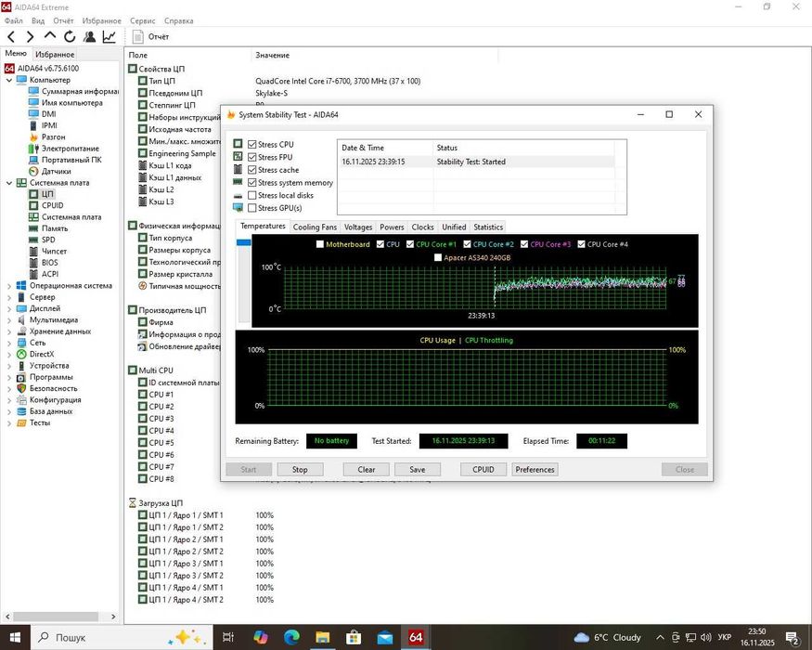The height and width of the screenshot is (650, 812).
Task: Open File Explorer from taskbar
Action: coord(323,637)
